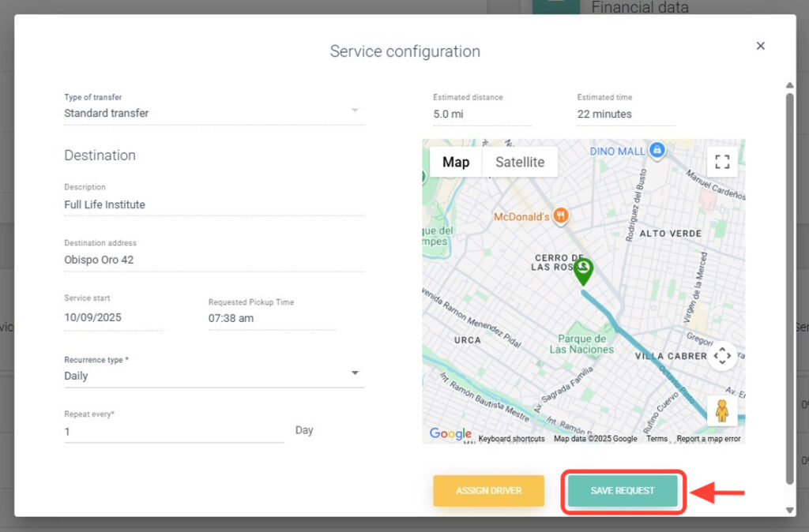This screenshot has height=532, width=809.
Task: Close the Service configuration dialog
Action: pyautogui.click(x=761, y=46)
